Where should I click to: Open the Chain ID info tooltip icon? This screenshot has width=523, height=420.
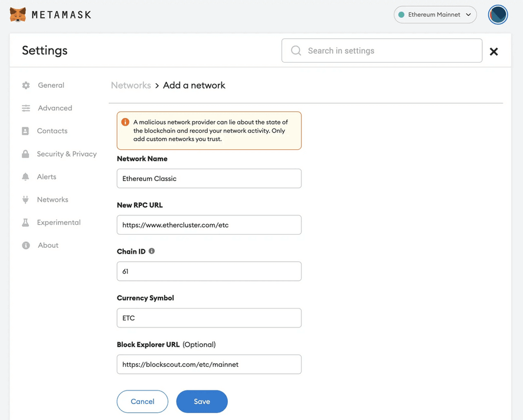click(151, 251)
